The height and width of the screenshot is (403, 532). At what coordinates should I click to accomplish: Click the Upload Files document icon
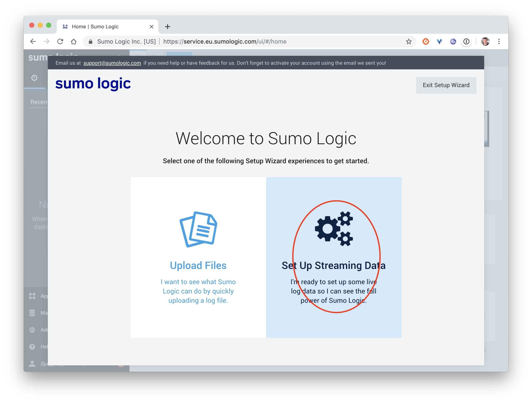coord(198,229)
